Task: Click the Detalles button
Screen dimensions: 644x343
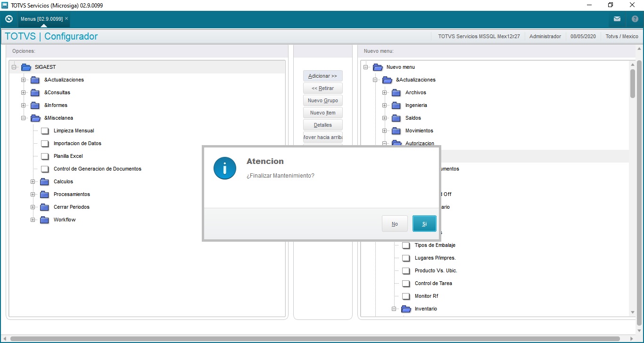Action: tap(323, 125)
